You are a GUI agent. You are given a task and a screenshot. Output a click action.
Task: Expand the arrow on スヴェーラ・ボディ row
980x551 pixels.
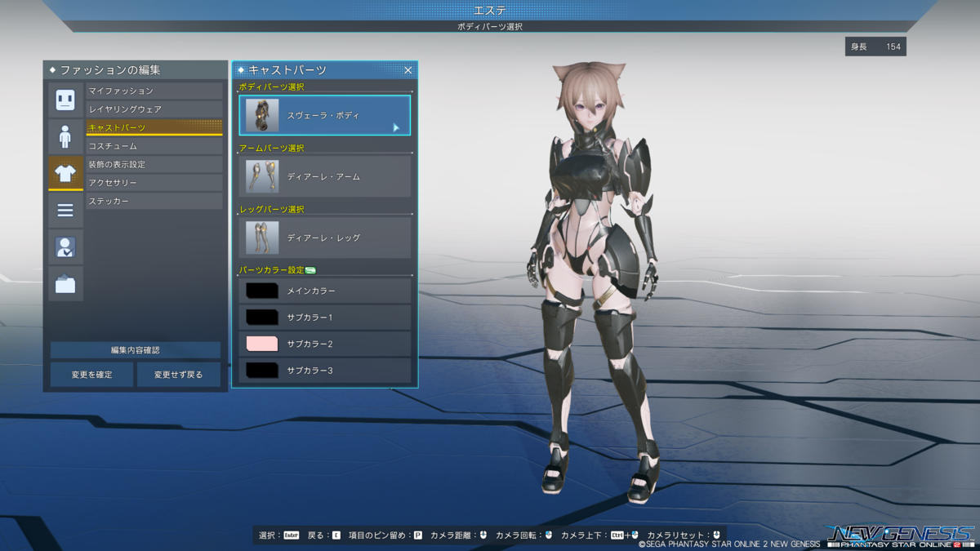396,127
